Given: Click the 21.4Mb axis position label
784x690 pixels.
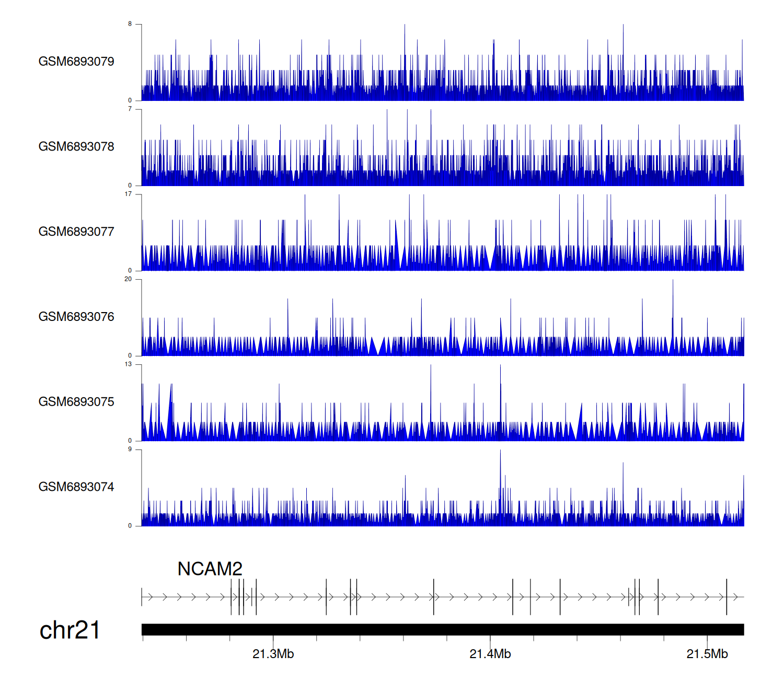Looking at the screenshot, I should [x=490, y=654].
